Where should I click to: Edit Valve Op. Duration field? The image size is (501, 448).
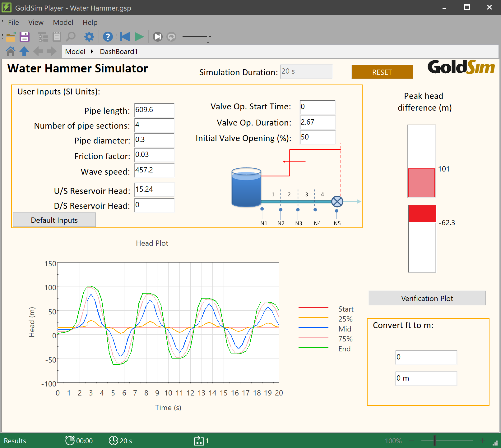[318, 122]
